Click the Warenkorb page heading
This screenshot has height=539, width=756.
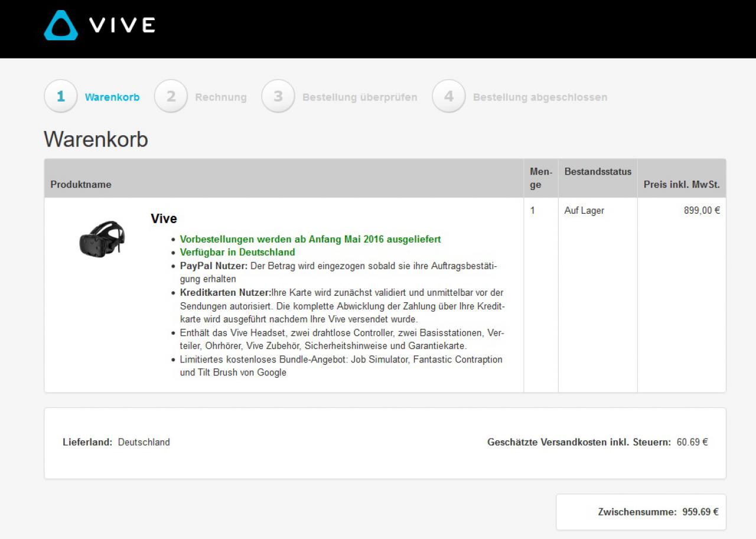tap(96, 139)
